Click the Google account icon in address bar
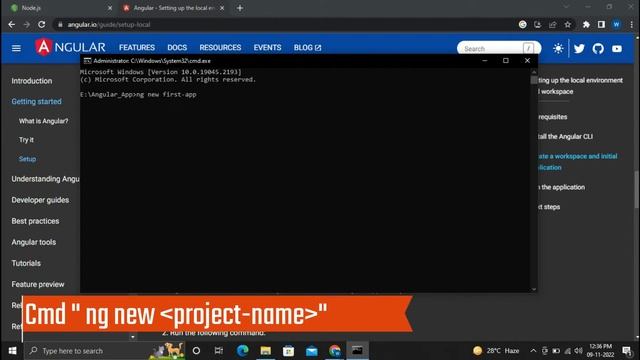 pos(522,24)
